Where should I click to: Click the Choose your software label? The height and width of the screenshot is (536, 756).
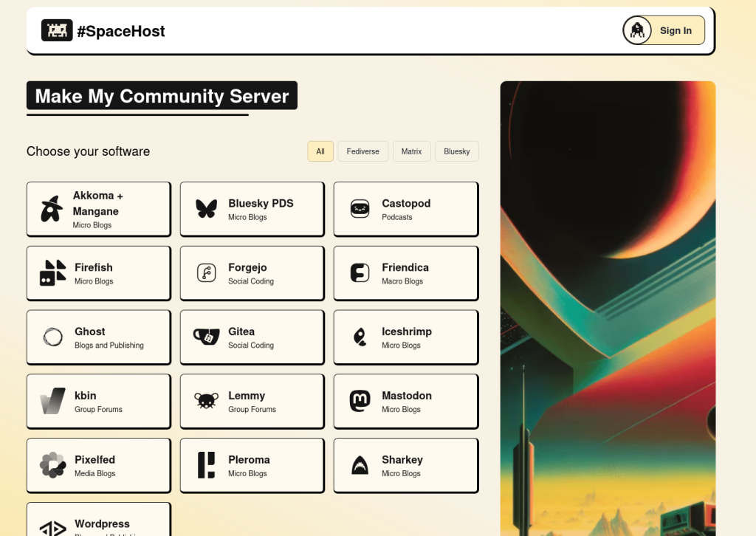pyautogui.click(x=89, y=151)
